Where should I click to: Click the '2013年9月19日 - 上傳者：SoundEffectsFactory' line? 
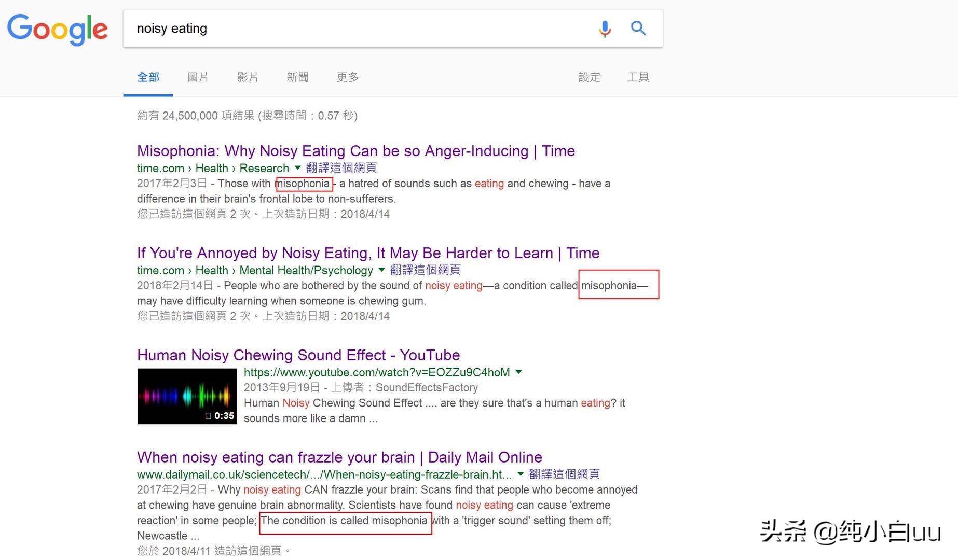pyautogui.click(x=361, y=388)
